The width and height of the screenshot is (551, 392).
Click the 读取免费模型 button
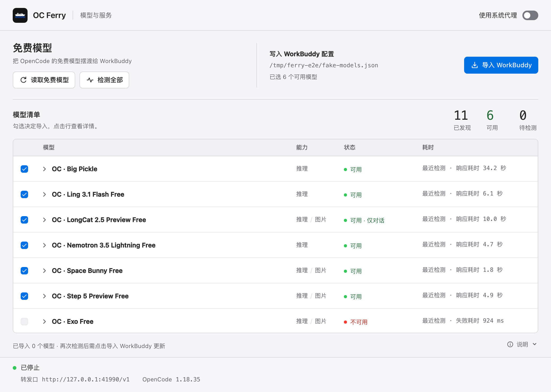[44, 80]
